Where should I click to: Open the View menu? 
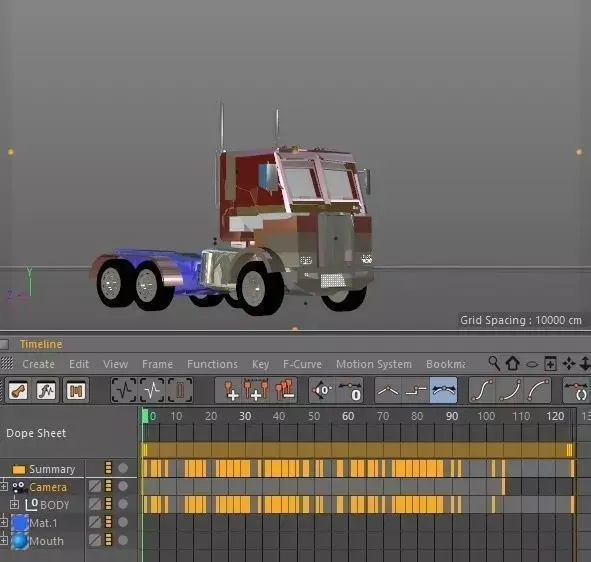pos(115,364)
